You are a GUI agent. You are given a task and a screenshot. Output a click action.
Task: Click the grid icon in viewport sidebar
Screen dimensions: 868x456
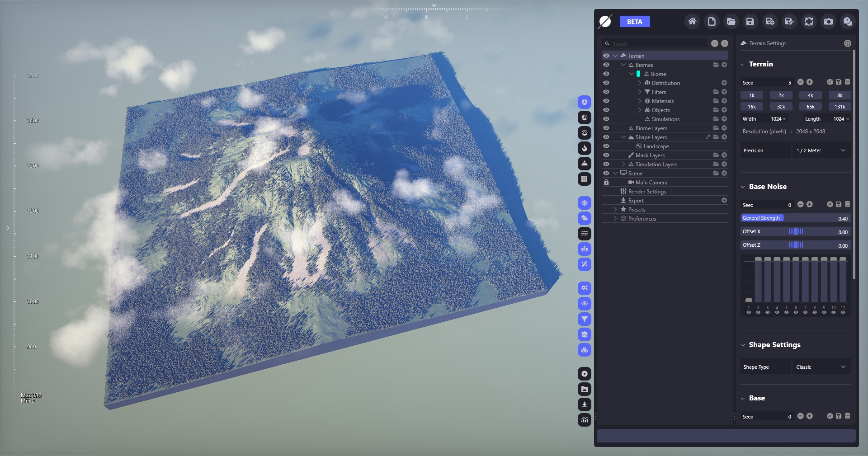point(585,179)
